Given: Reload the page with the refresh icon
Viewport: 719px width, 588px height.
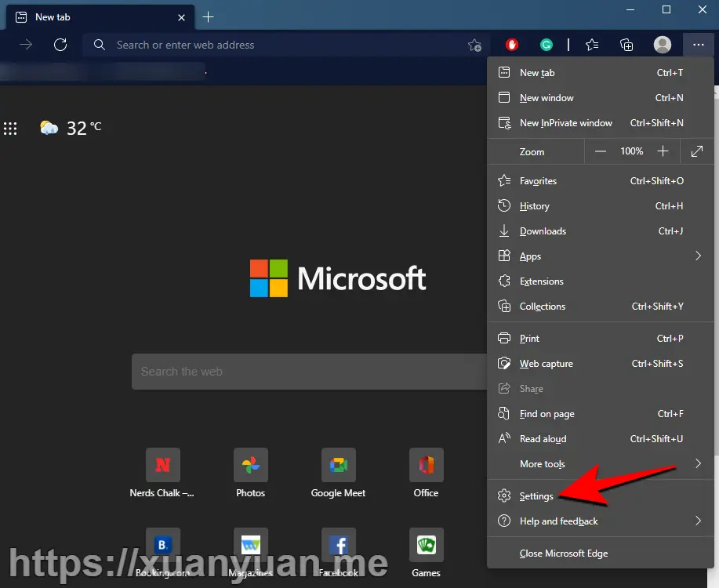Looking at the screenshot, I should click(61, 45).
